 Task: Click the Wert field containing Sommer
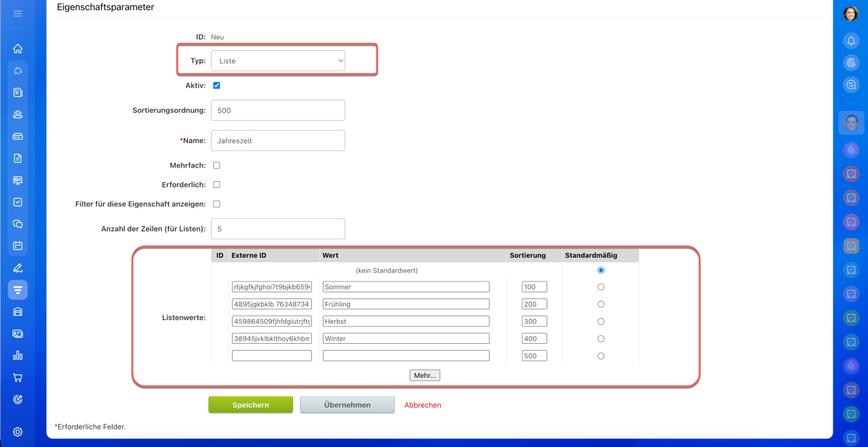(x=406, y=287)
